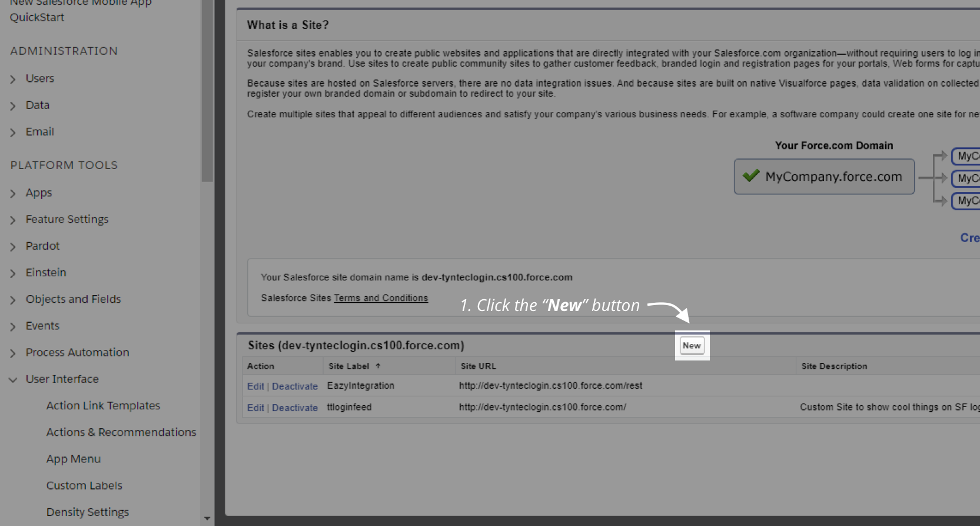Expand the Events section chevron

point(13,326)
